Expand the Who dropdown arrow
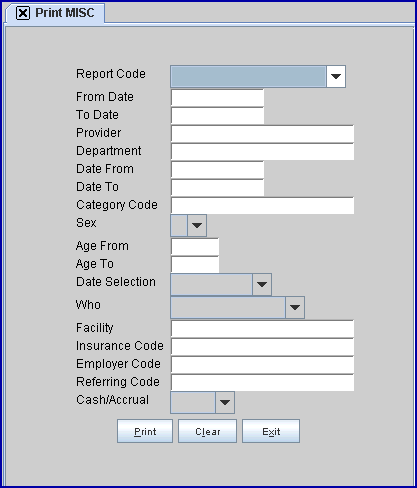Screen dimensions: 417x488 tap(295, 307)
